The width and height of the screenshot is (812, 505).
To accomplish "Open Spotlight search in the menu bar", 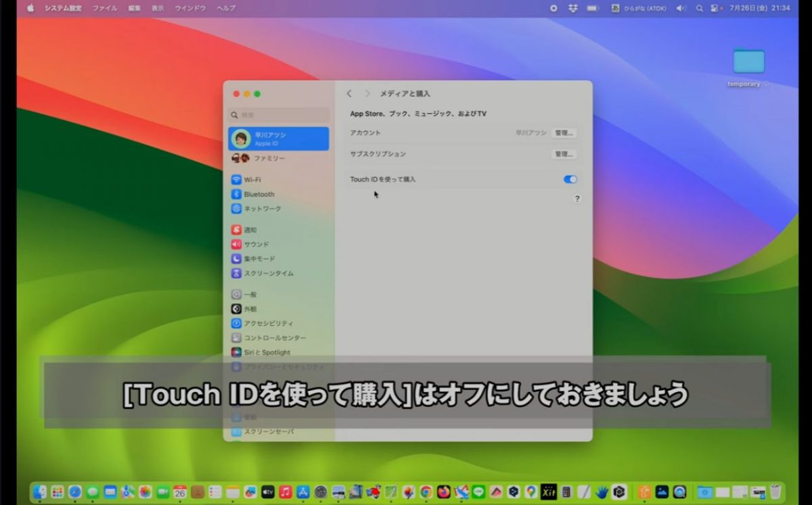I will [699, 8].
